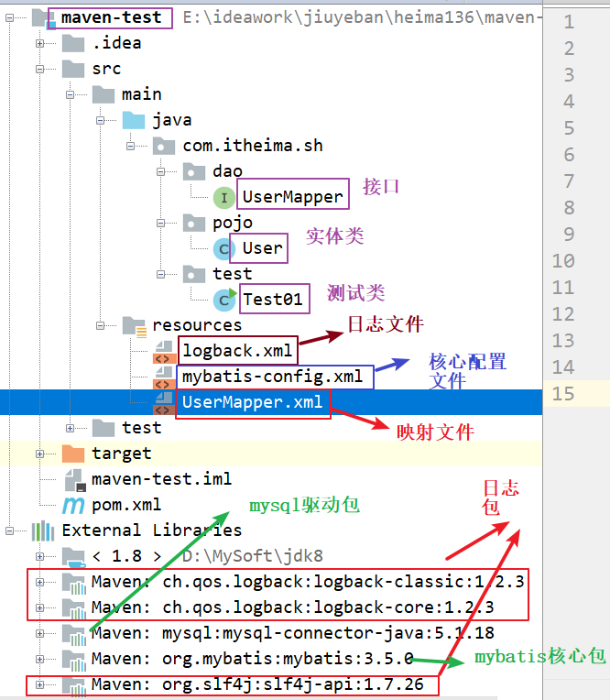
Task: Click the XML file icon beside logback.xml
Action: (163, 351)
